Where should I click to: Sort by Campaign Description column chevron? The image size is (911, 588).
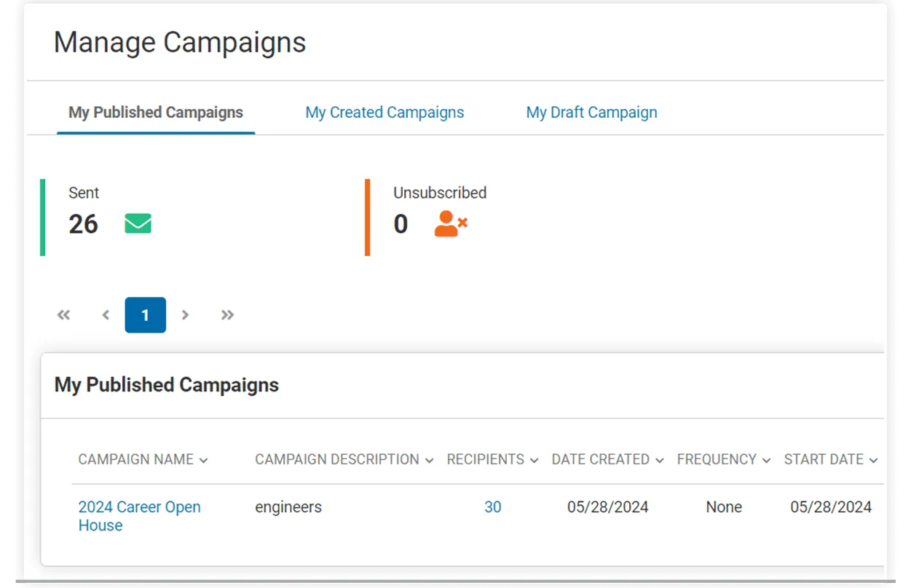[429, 461]
